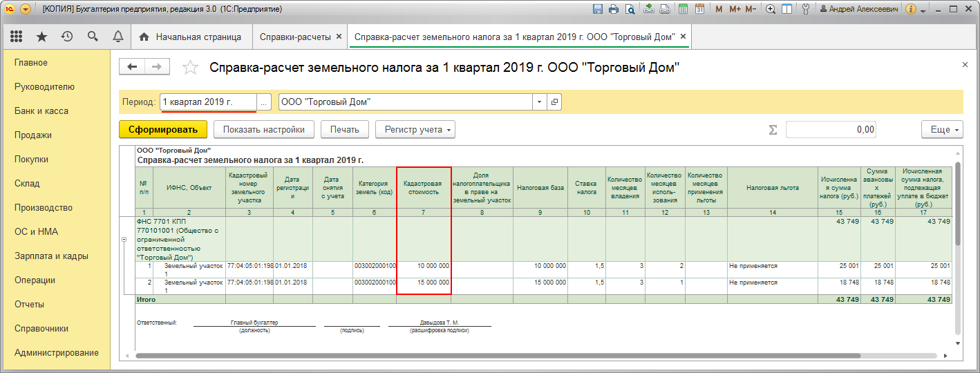The height and width of the screenshot is (373, 980).
Task: Open the sections menu grid icon
Action: tap(17, 37)
